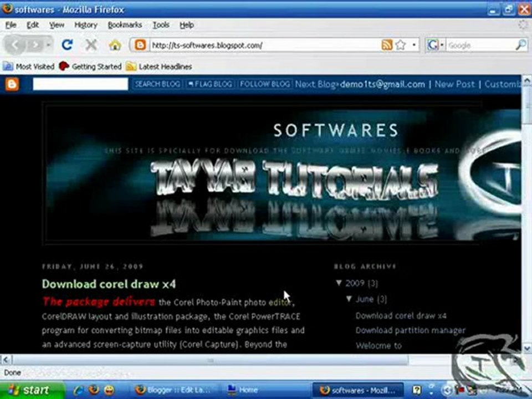
Task: Click the vertical scrollbar up arrow
Action: click(x=526, y=81)
